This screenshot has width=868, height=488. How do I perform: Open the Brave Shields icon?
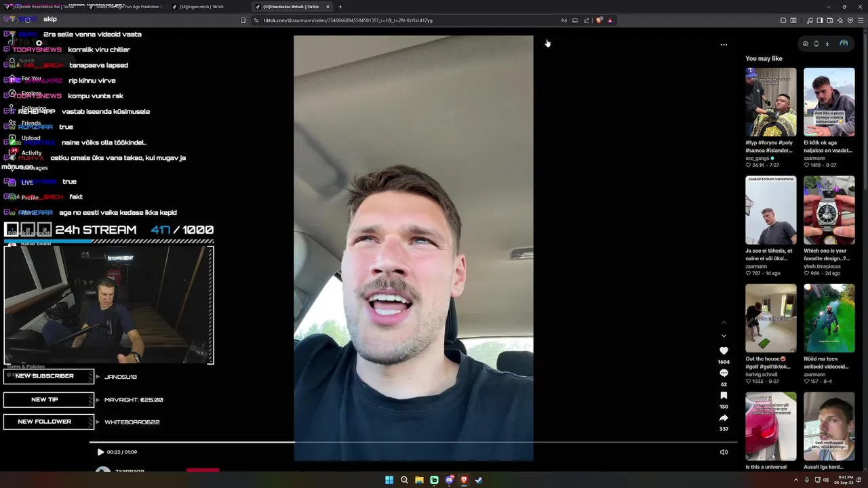(x=599, y=20)
